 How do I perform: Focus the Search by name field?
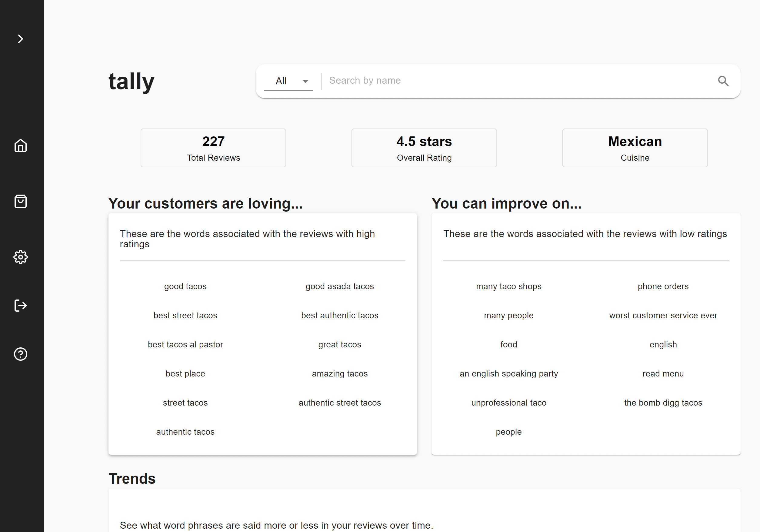point(516,80)
